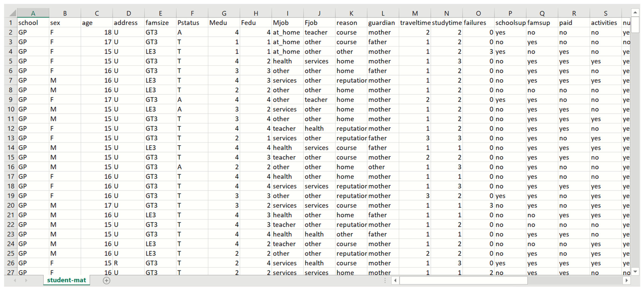This screenshot has width=644, height=291.
Task: Click the tab bar resize handle dots
Action: 385,280
